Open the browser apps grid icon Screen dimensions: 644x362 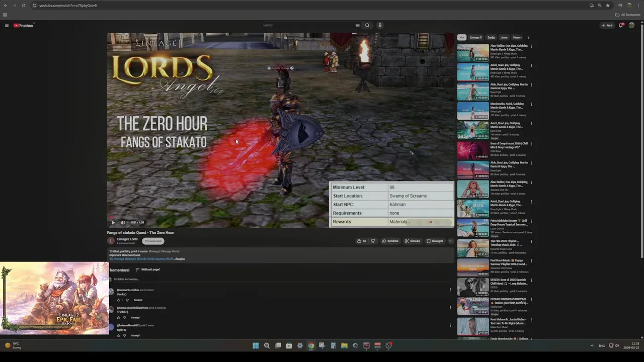5,15
